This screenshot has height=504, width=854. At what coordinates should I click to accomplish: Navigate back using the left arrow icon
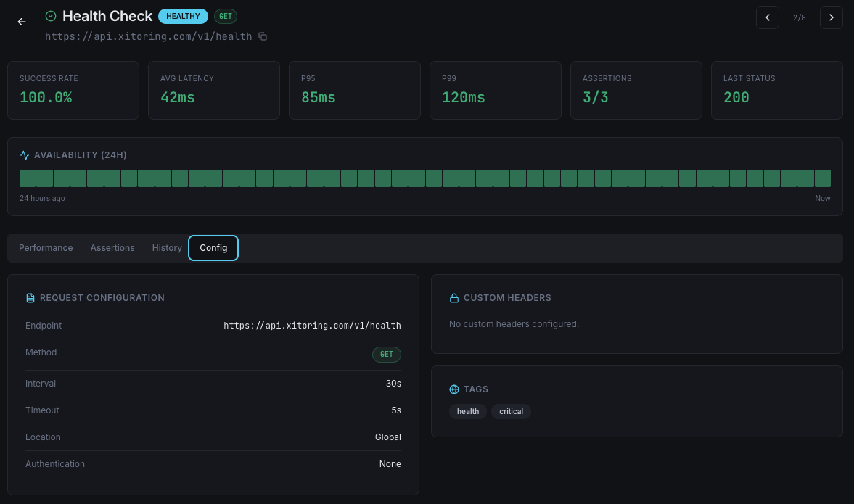tap(21, 22)
